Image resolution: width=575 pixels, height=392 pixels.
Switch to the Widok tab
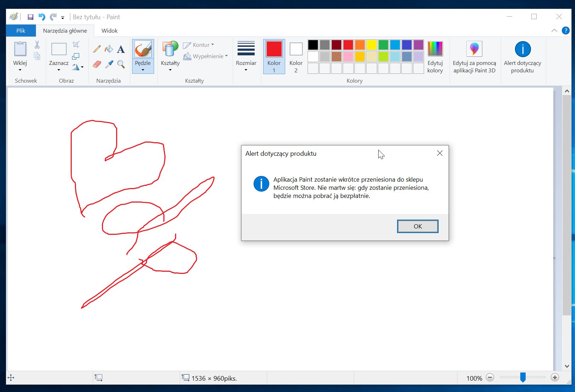click(109, 31)
